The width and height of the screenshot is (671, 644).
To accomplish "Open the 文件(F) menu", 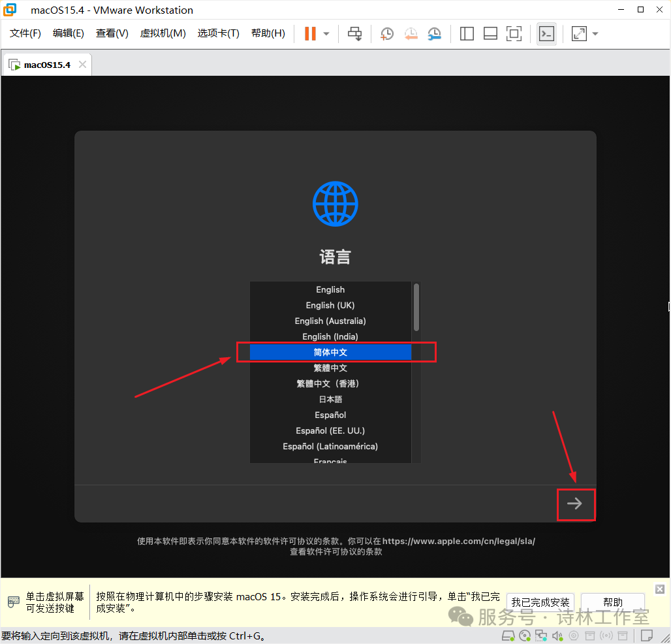I will coord(25,33).
